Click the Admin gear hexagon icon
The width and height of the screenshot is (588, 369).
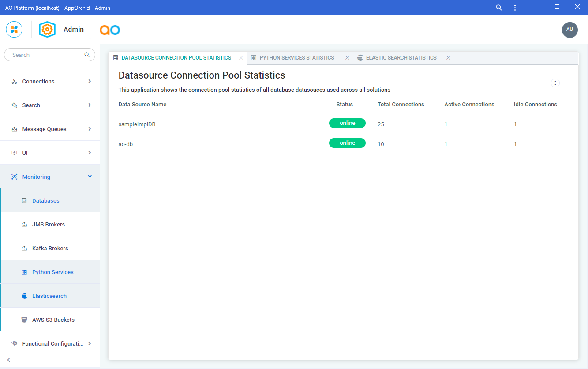click(x=47, y=30)
